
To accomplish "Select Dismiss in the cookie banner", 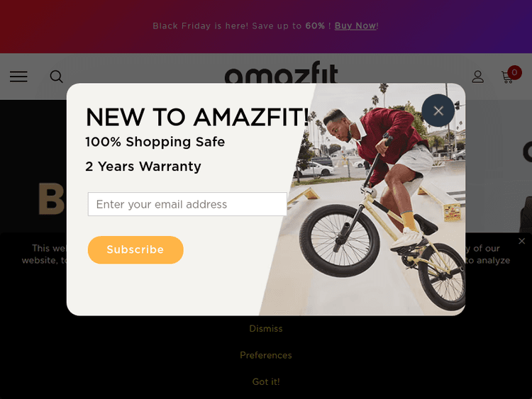I will point(266,329).
